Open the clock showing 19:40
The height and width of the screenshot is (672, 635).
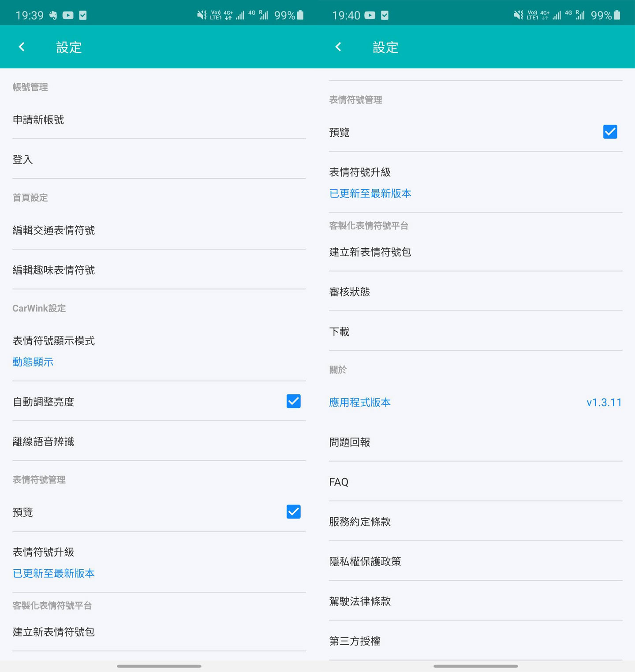347,15
